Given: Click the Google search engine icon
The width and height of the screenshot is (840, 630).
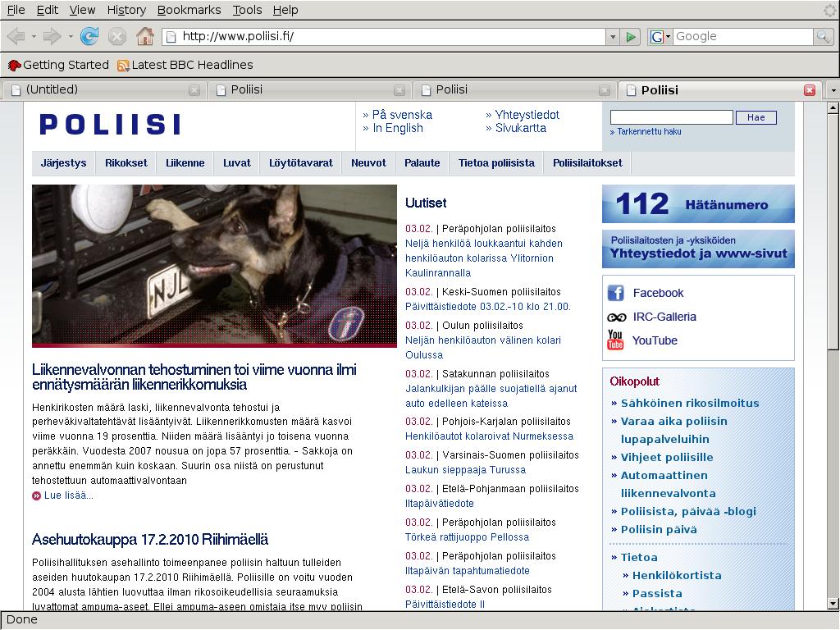Looking at the screenshot, I should 657,36.
